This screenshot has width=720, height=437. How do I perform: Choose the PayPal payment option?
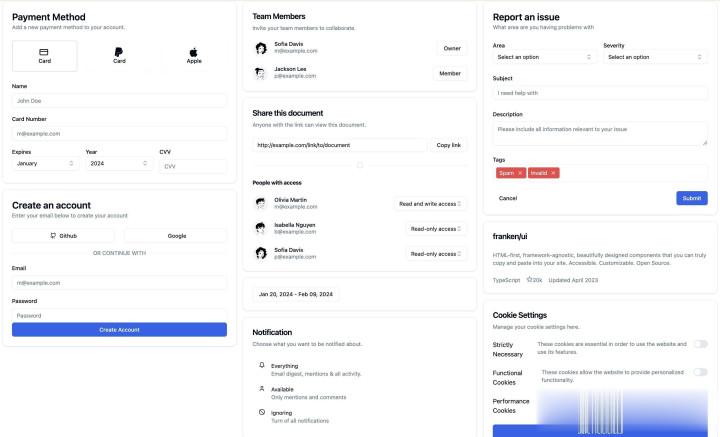119,56
